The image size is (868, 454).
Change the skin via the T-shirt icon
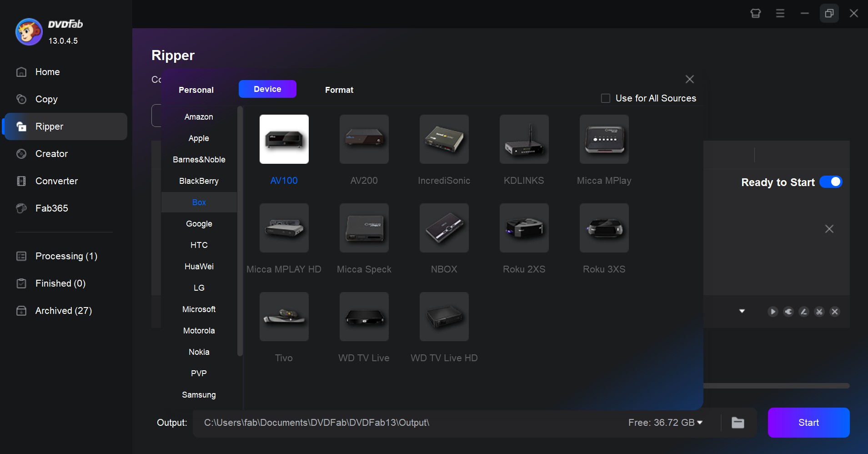(x=756, y=13)
